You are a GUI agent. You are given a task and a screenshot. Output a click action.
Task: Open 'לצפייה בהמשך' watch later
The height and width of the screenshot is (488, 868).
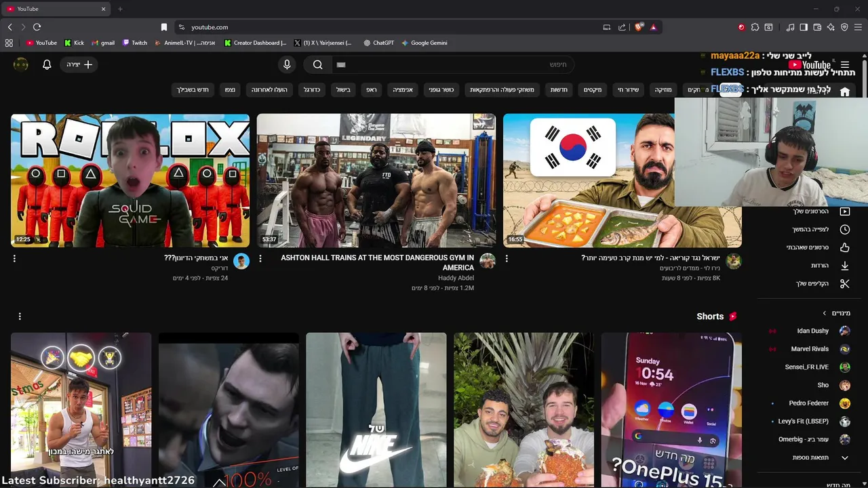(821, 229)
